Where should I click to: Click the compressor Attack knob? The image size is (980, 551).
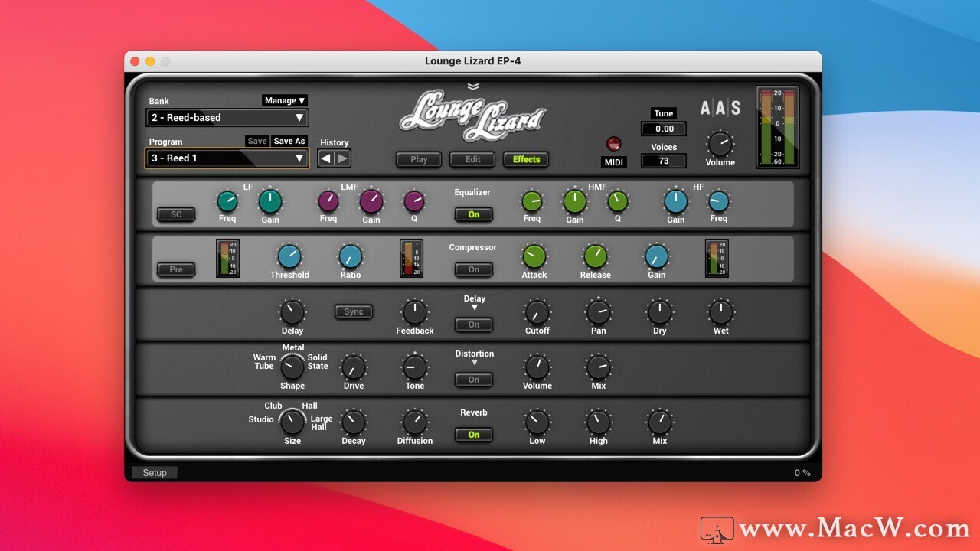(534, 256)
